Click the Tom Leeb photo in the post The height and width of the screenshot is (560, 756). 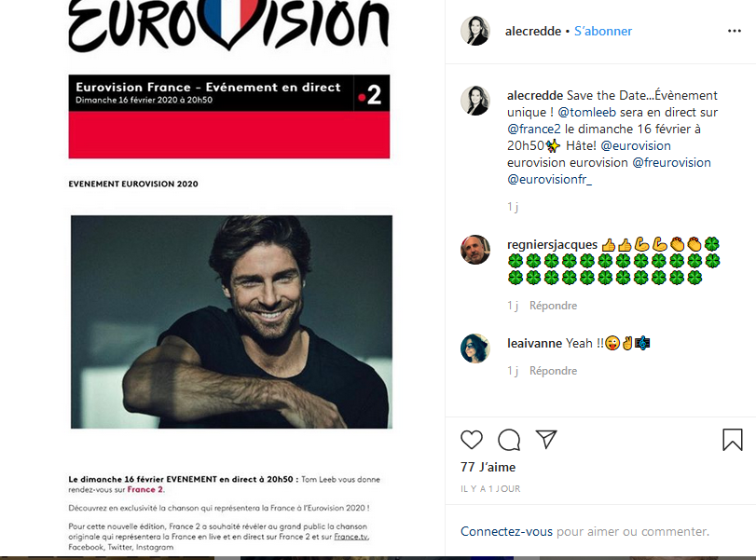pyautogui.click(x=231, y=321)
